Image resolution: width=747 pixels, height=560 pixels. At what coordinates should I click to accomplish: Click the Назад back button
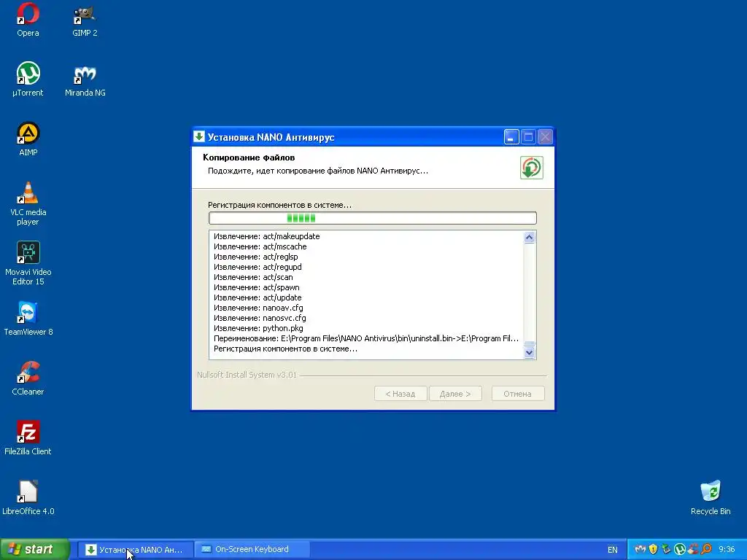(400, 394)
